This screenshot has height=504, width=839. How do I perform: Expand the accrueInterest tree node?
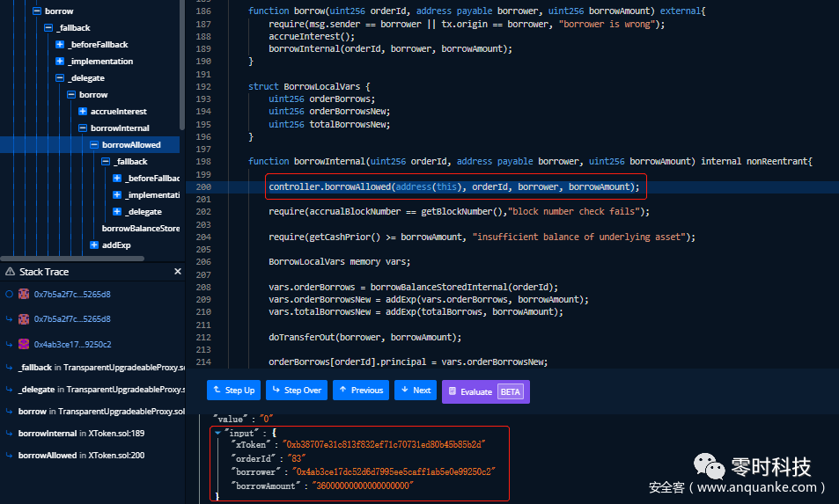(x=83, y=112)
